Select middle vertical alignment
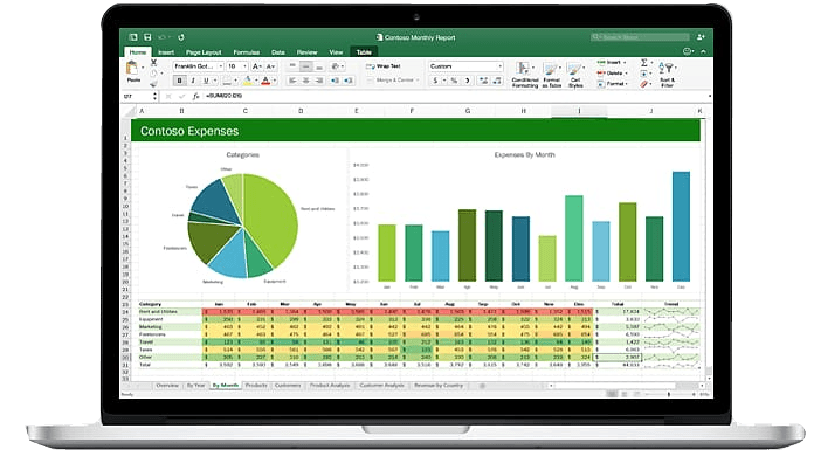 (x=306, y=67)
